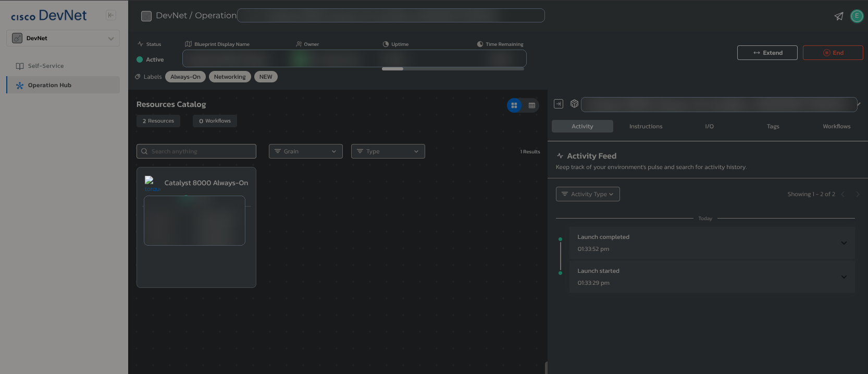Open the Grain filter dropdown
The width and height of the screenshot is (868, 374).
pyautogui.click(x=306, y=151)
